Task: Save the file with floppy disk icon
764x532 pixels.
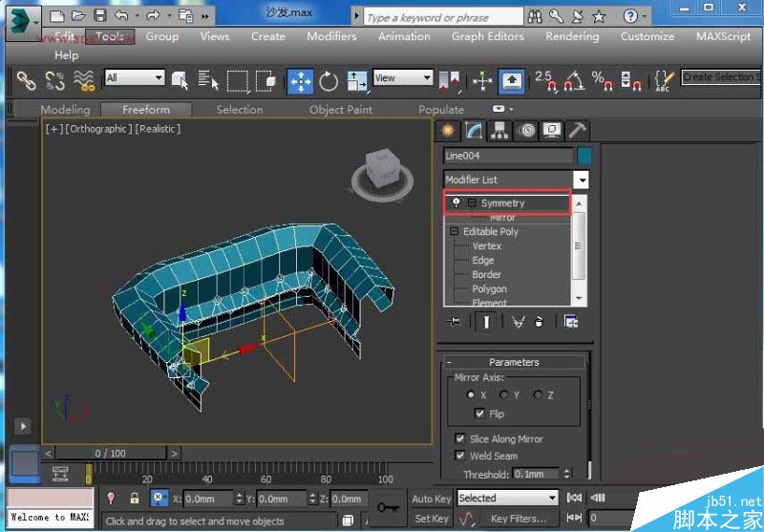Action: 100,16
